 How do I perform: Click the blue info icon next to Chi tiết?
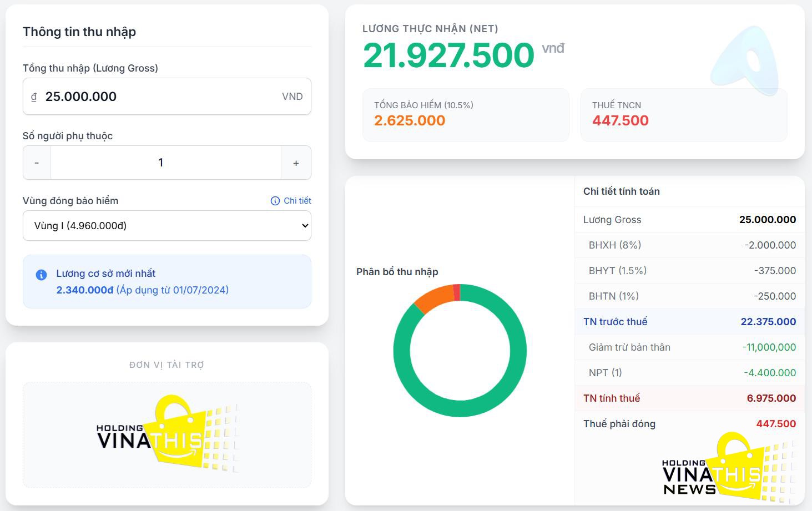275,201
